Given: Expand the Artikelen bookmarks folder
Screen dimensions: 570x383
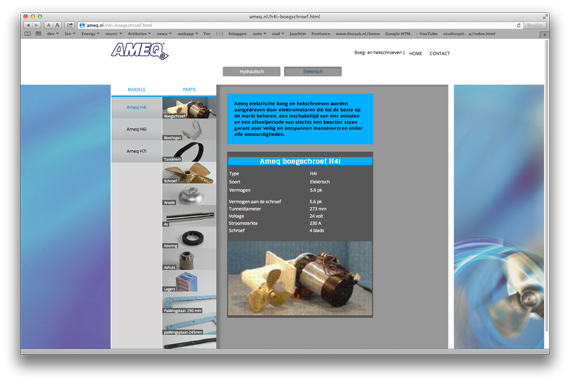Looking at the screenshot, I should [139, 33].
